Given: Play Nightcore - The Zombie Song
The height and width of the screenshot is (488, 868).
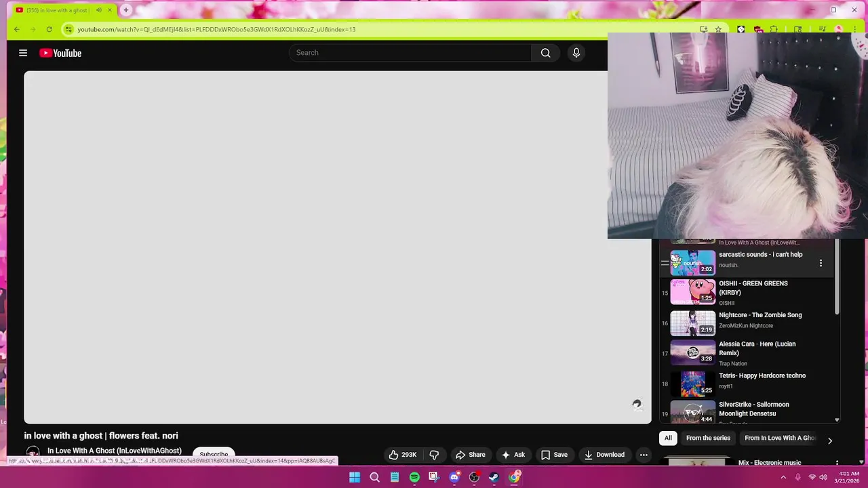Looking at the screenshot, I should pos(760,315).
